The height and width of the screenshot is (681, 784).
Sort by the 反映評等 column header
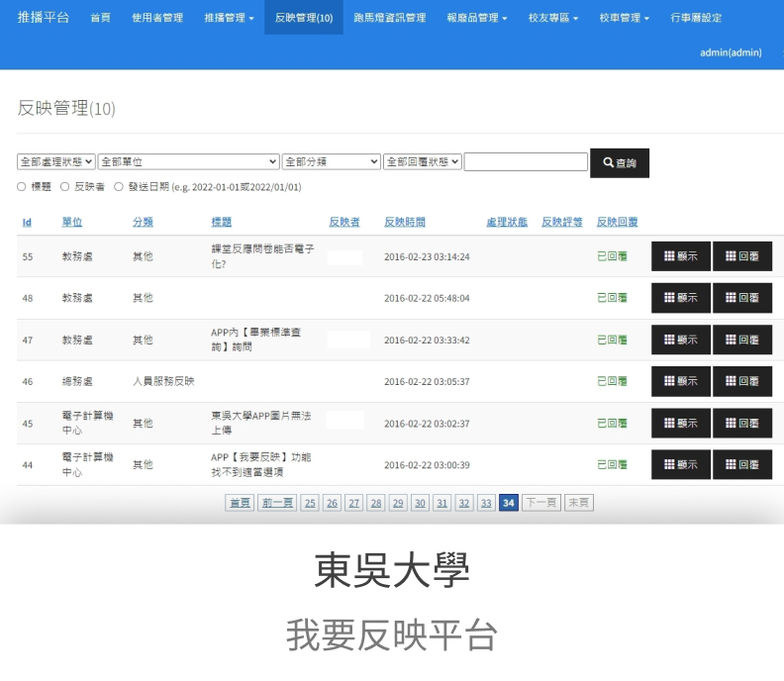[562, 222]
